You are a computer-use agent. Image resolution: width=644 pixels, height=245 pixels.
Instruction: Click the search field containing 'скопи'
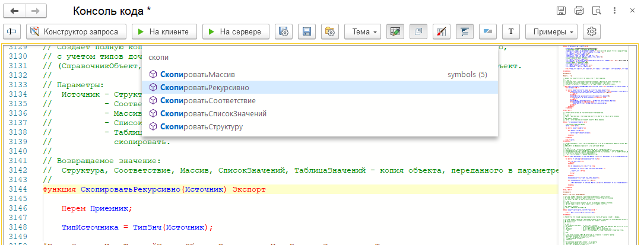click(x=320, y=57)
